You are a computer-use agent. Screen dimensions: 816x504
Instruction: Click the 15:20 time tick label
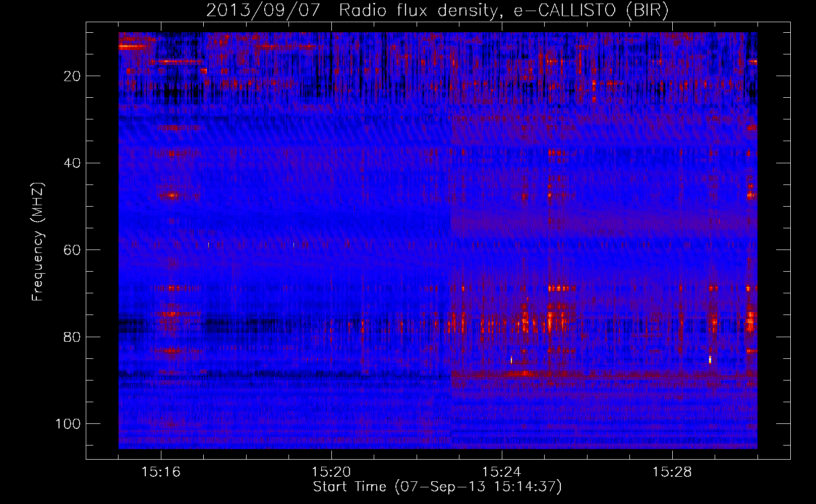(x=331, y=472)
